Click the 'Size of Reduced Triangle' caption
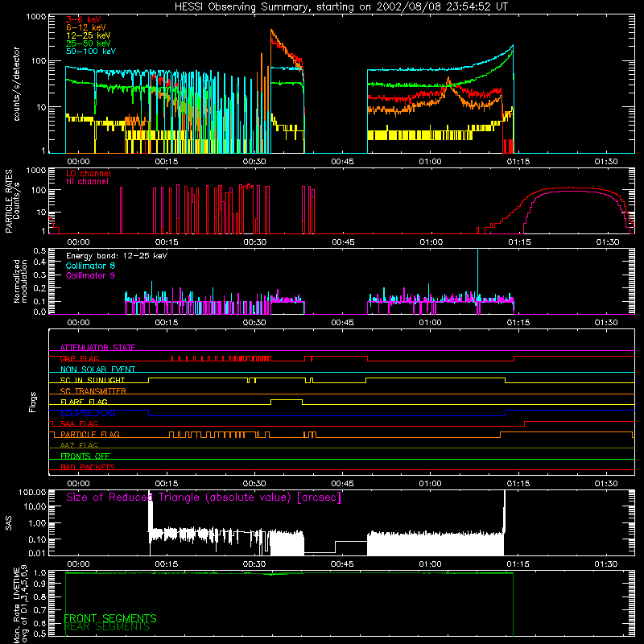The image size is (644, 644). pos(204,497)
